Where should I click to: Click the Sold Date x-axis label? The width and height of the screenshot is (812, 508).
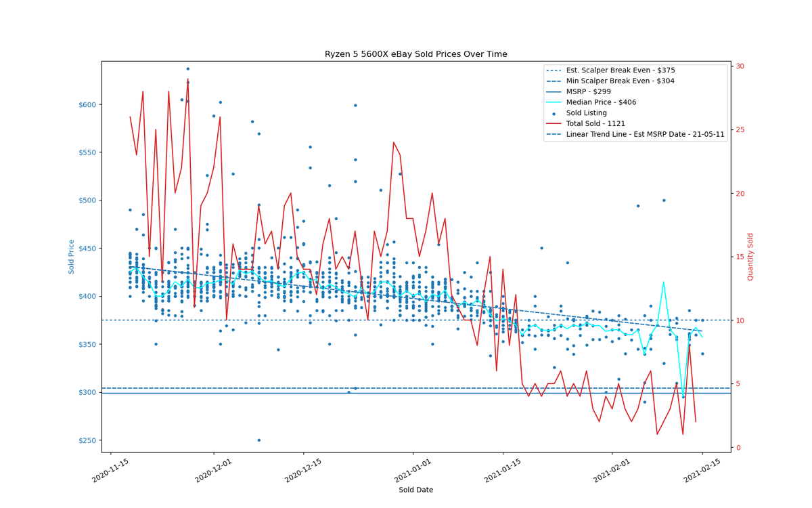415,490
